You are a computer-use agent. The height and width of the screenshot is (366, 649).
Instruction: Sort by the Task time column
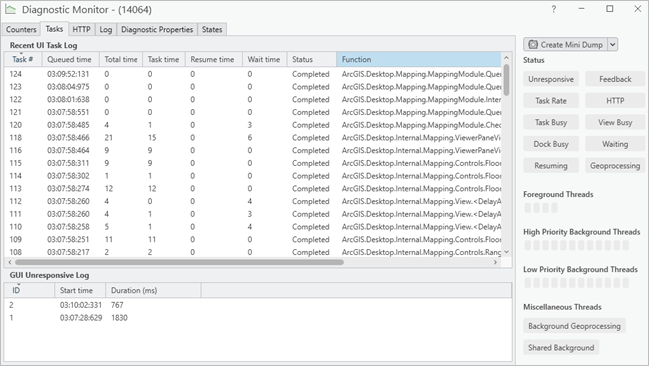click(164, 59)
